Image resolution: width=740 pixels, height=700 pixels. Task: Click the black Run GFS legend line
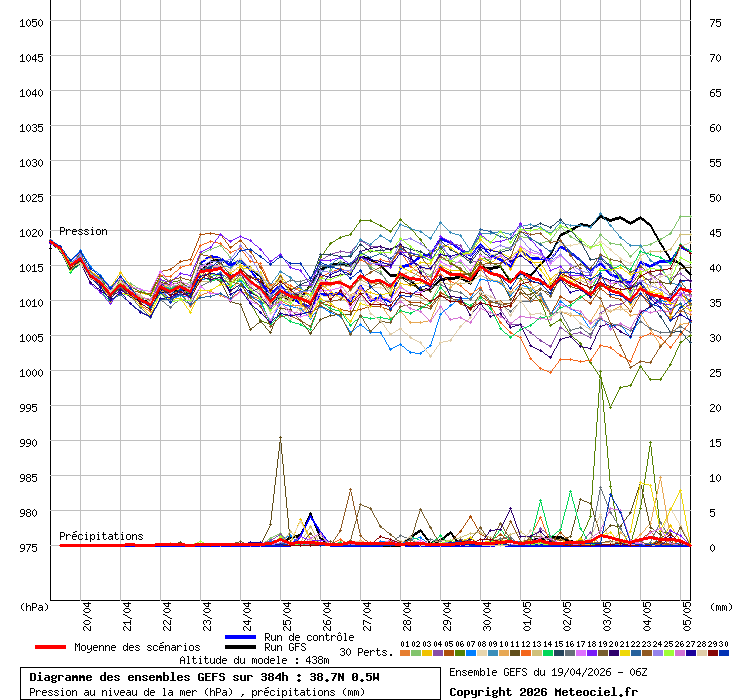pyautogui.click(x=241, y=647)
